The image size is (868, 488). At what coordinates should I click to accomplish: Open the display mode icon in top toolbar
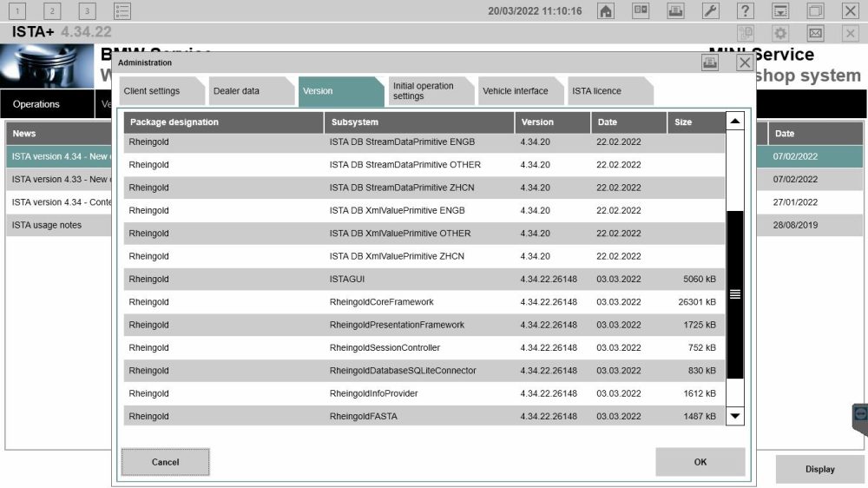[641, 10]
